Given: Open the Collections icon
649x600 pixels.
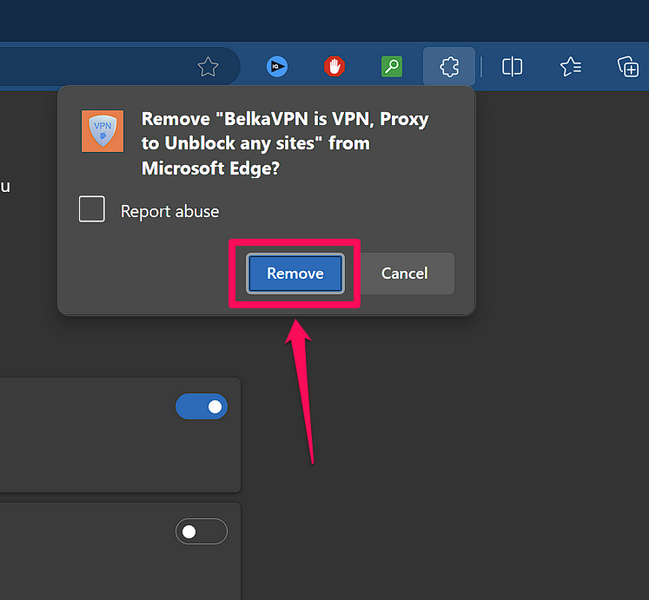Looking at the screenshot, I should pyautogui.click(x=628, y=67).
